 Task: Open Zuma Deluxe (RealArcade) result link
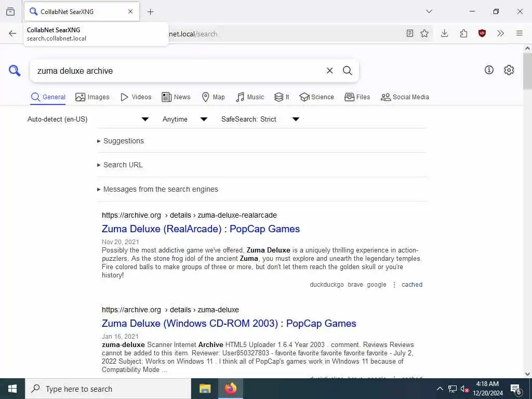201,229
